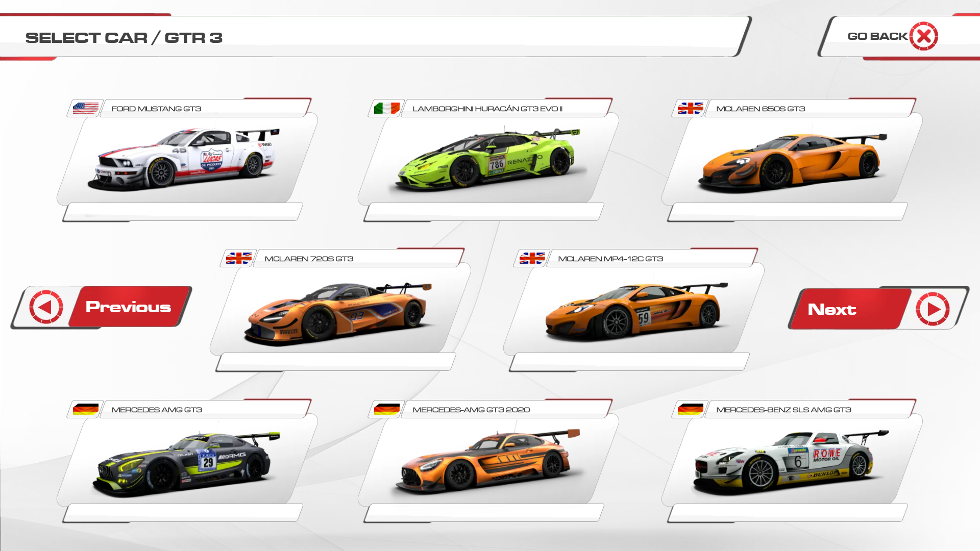980x551 pixels.
Task: Click the German flag beside Mercedes AMG GT3
Action: pos(85,409)
